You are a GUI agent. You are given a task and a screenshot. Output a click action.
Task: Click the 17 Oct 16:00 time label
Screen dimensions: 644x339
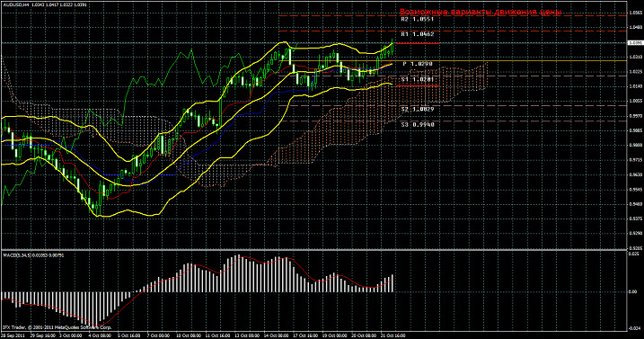[304, 335]
